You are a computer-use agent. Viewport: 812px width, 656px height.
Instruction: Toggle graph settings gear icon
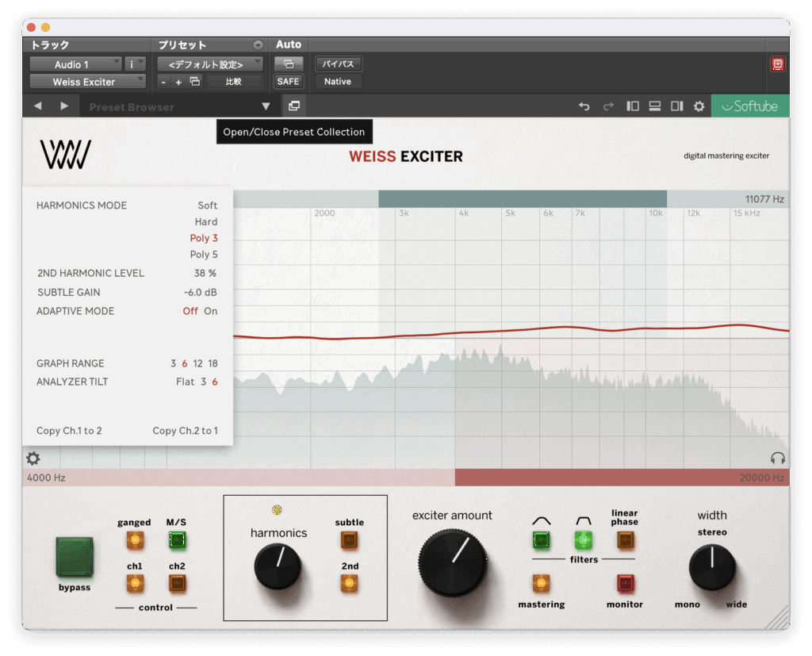coord(33,458)
